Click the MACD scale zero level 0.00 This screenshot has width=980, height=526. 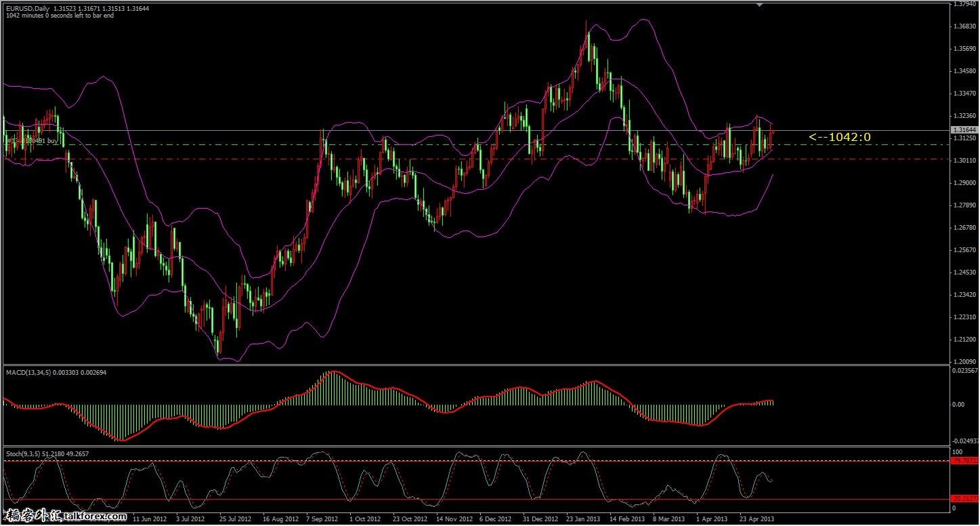(958, 405)
